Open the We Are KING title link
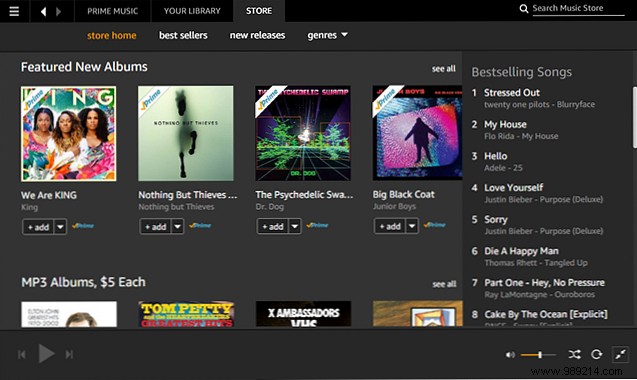This screenshot has height=380, width=637. coord(49,195)
